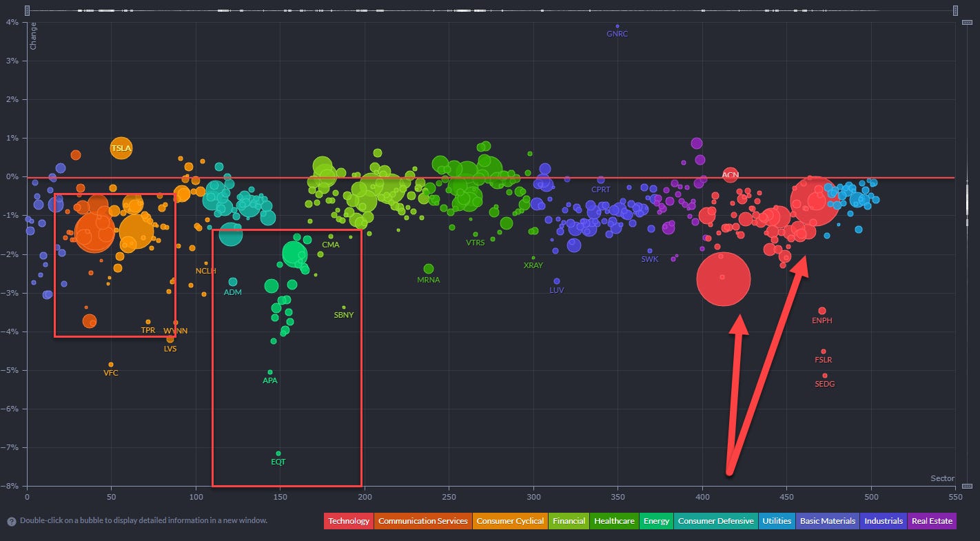980x541 pixels.
Task: Select the ACN bubble
Action: [731, 175]
